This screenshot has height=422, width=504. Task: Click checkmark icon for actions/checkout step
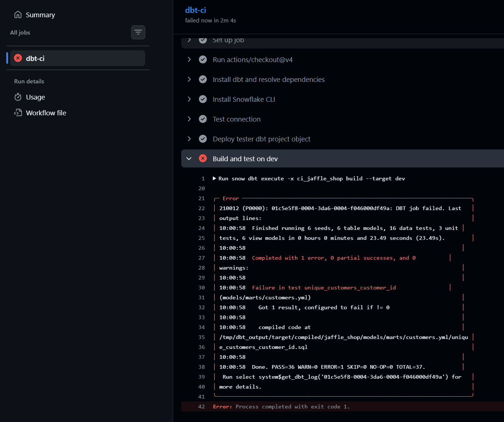203,59
